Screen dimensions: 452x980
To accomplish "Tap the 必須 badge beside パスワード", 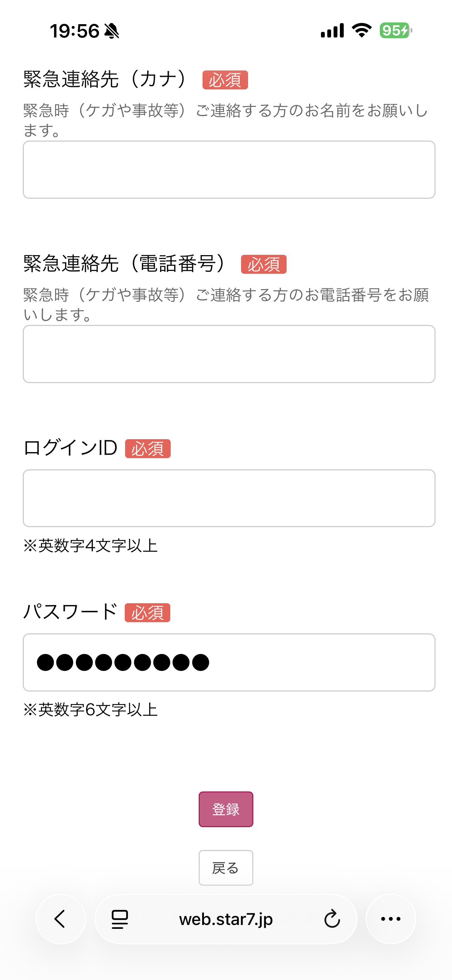I will coord(147,613).
